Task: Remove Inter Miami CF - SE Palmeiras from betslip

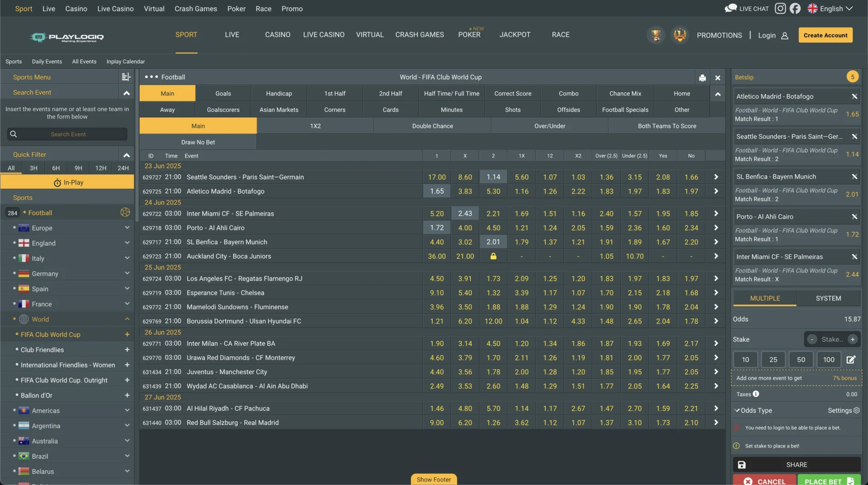Action: pos(854,257)
